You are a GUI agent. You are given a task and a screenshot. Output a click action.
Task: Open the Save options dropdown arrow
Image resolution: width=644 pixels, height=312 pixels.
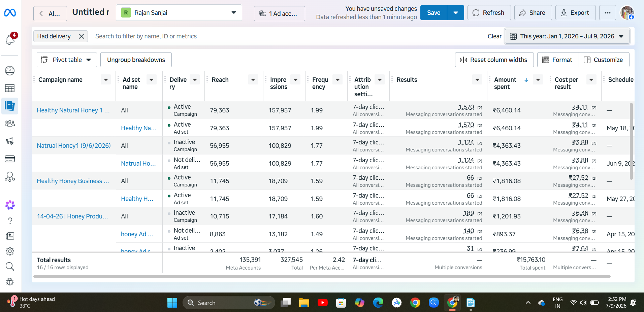[456, 13]
